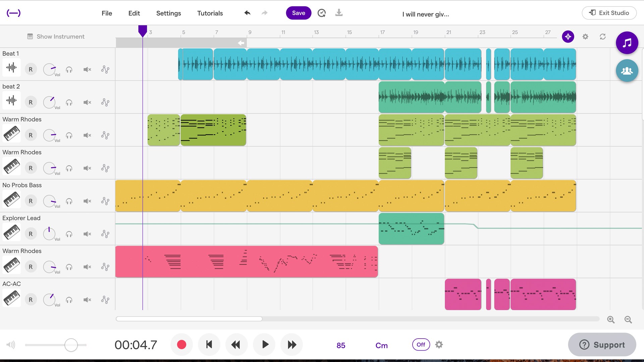Click the zoom out magnifier icon

[628, 320]
